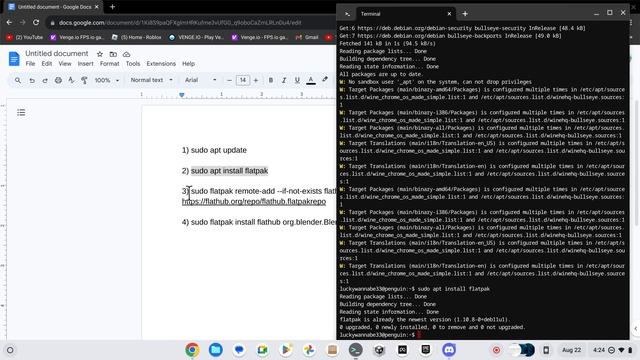640x360 pixels.
Task: Open the View menu
Action: coord(65,64)
